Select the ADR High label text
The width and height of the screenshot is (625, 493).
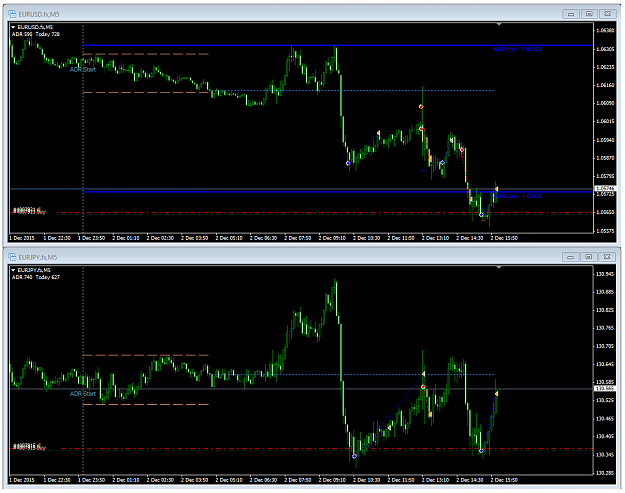click(x=517, y=49)
